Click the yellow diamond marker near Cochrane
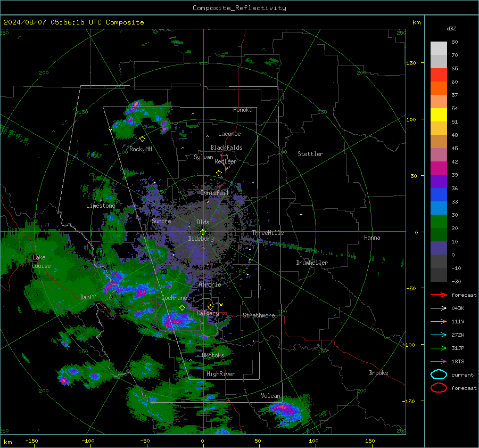This screenshot has height=448, width=479. 182,308
